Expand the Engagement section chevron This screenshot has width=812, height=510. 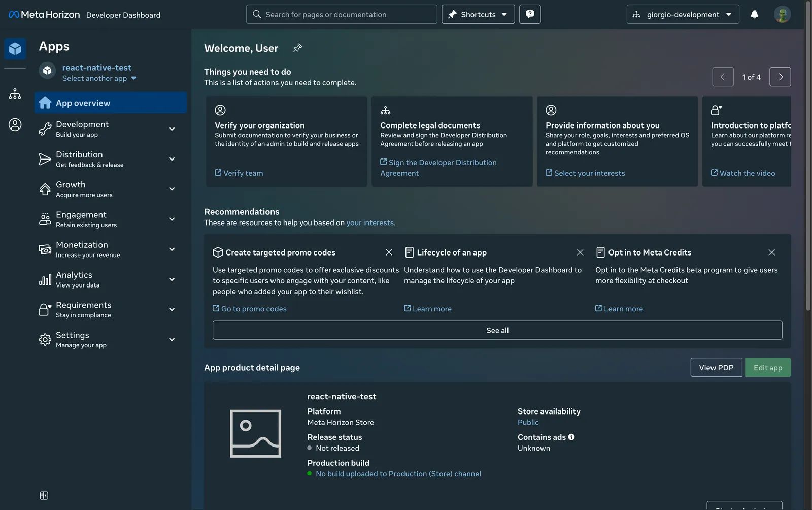pos(172,219)
